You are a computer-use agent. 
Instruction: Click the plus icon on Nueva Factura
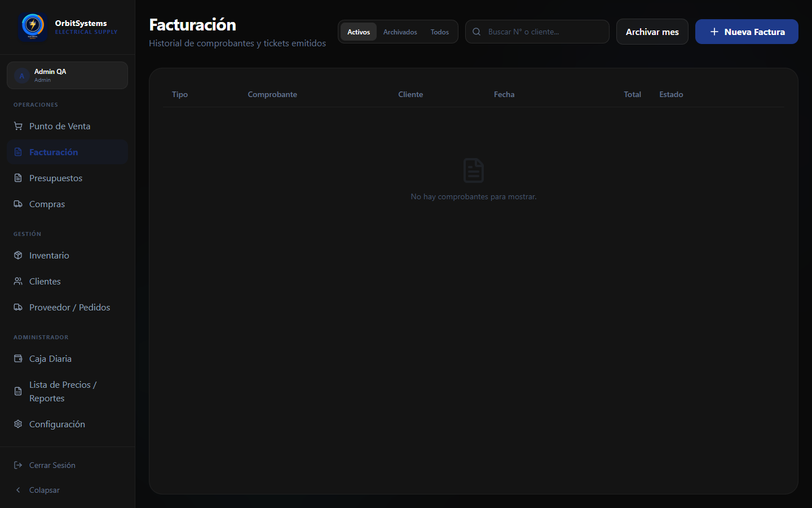tap(714, 32)
